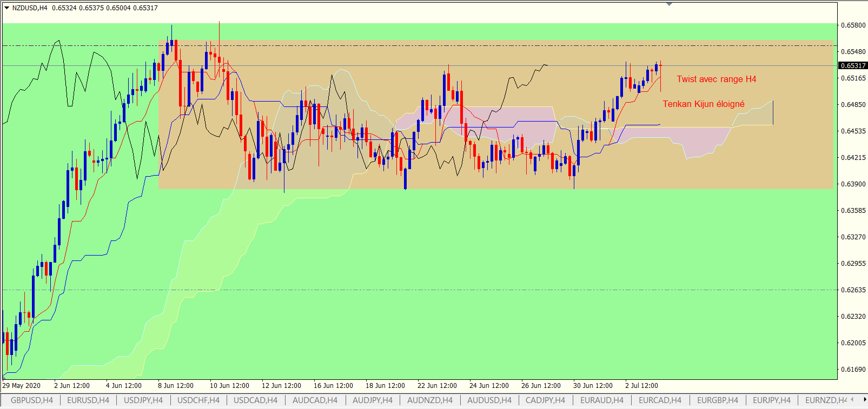The width and height of the screenshot is (868, 409).
Task: Open the EURAUD,H4 tab
Action: (602, 400)
